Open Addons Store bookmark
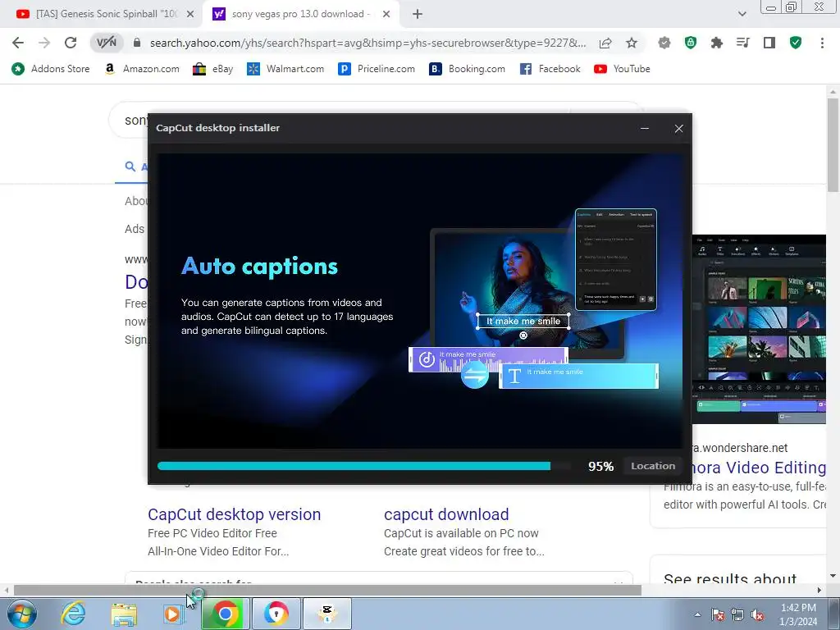This screenshot has height=630, width=840. tap(50, 69)
